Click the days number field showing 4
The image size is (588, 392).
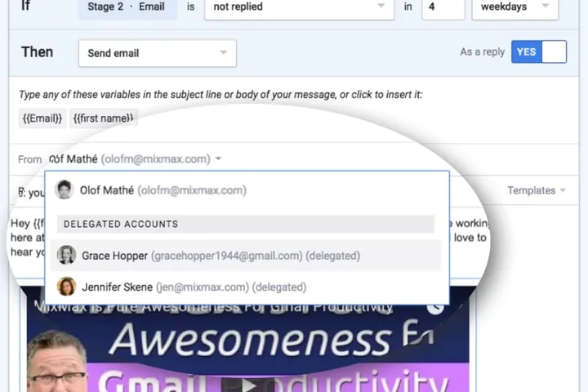click(x=443, y=7)
